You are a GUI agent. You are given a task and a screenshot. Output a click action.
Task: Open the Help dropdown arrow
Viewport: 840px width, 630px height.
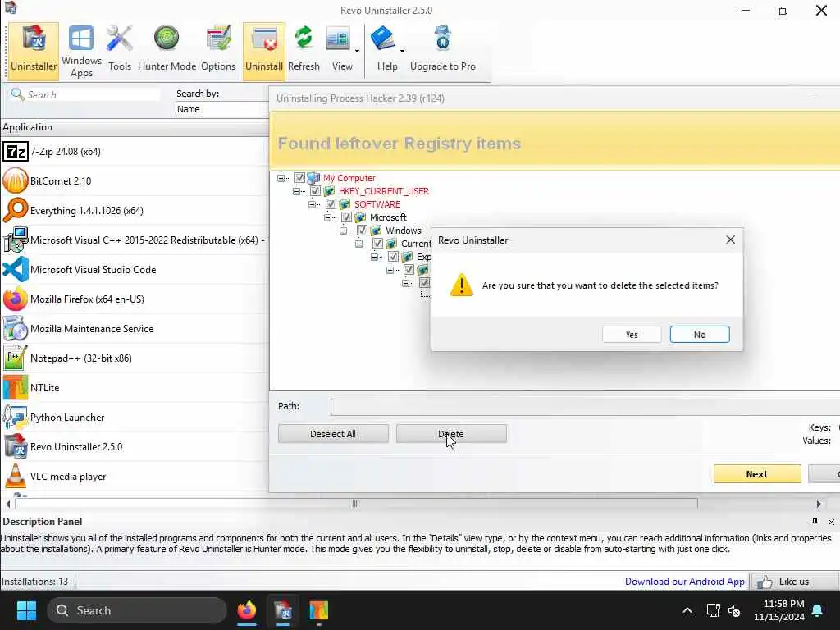[x=402, y=52]
